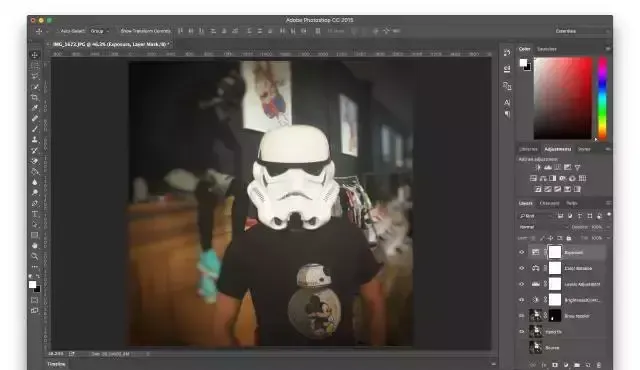640x370 pixels.
Task: Hide the Brightness/Contrast layer
Action: click(x=522, y=300)
